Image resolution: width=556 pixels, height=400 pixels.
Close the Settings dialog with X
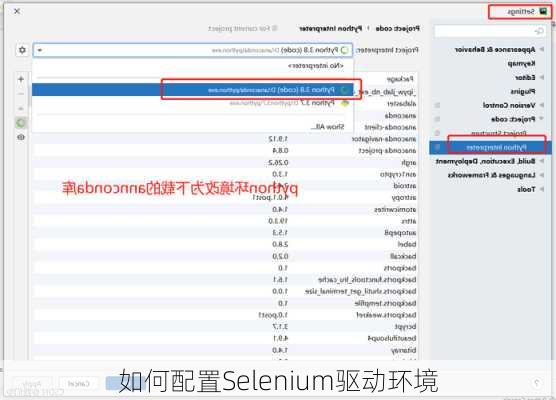(17, 11)
